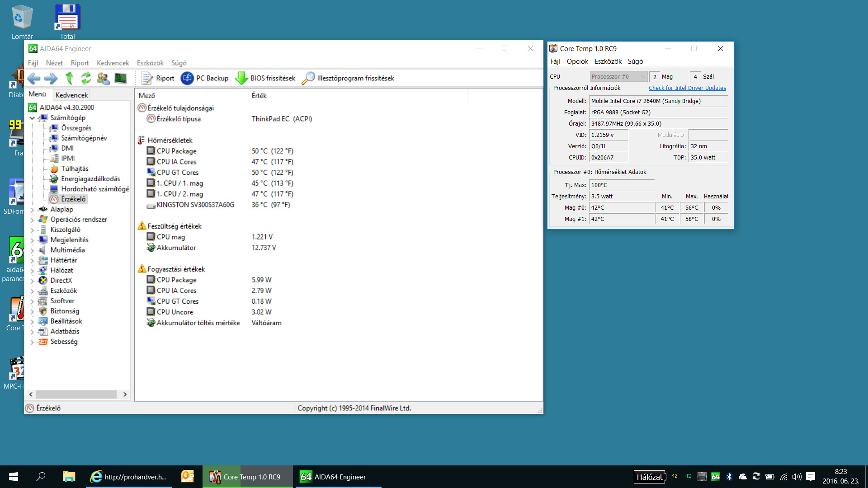Open the Eszközök menu in AIDA64

pyautogui.click(x=150, y=63)
